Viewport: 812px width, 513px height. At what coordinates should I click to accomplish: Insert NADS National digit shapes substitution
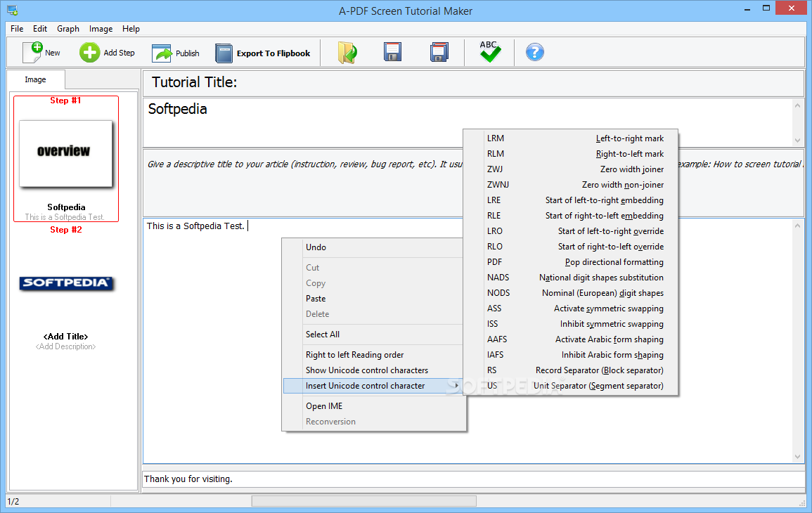(570, 278)
